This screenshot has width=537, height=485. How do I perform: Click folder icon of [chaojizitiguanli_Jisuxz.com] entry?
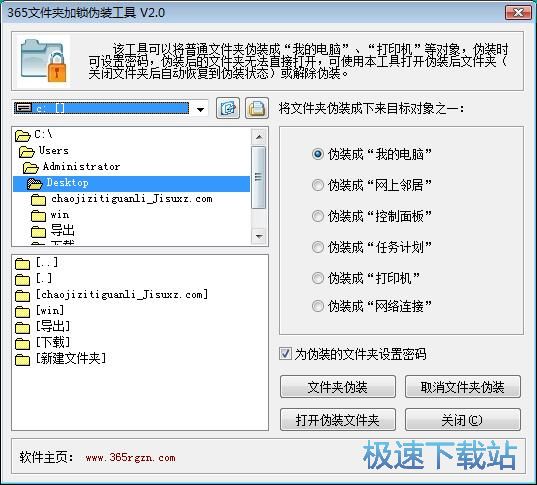point(23,296)
